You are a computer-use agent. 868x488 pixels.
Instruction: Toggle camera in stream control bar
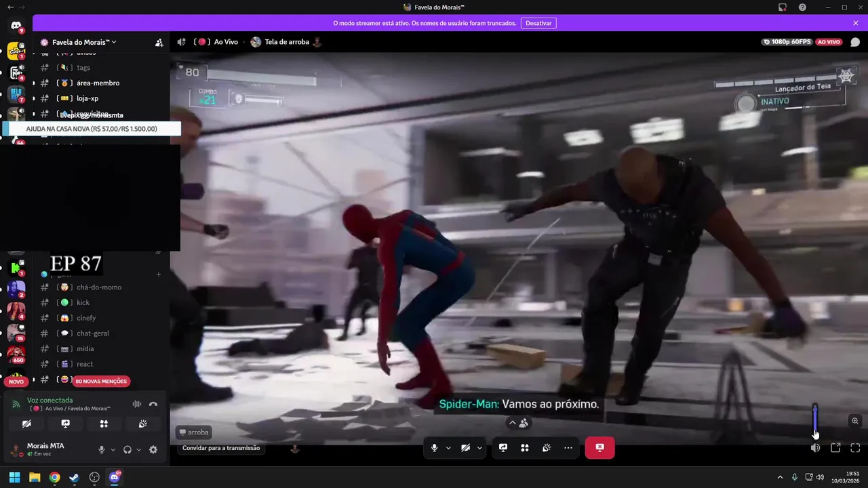tap(466, 448)
